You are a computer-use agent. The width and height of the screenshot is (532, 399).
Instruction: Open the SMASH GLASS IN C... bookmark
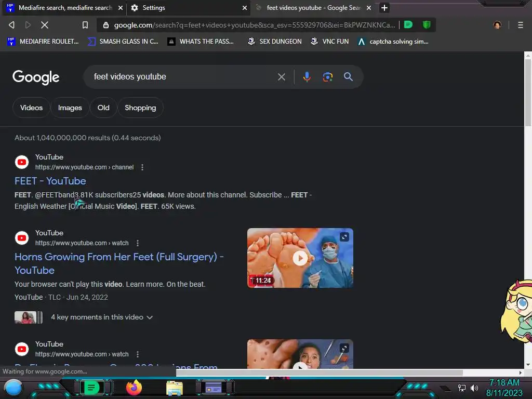[x=123, y=42]
